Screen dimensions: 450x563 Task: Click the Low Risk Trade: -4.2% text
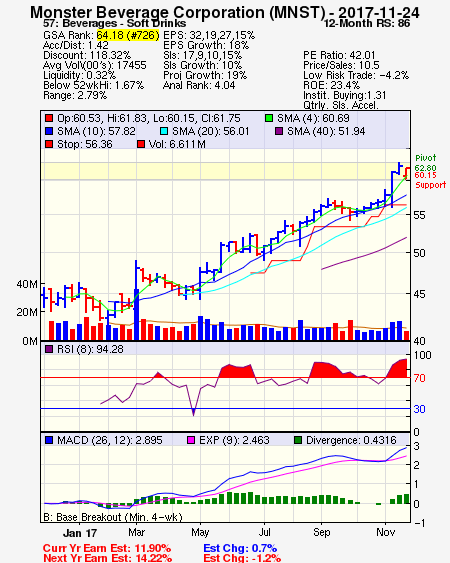[x=356, y=75]
